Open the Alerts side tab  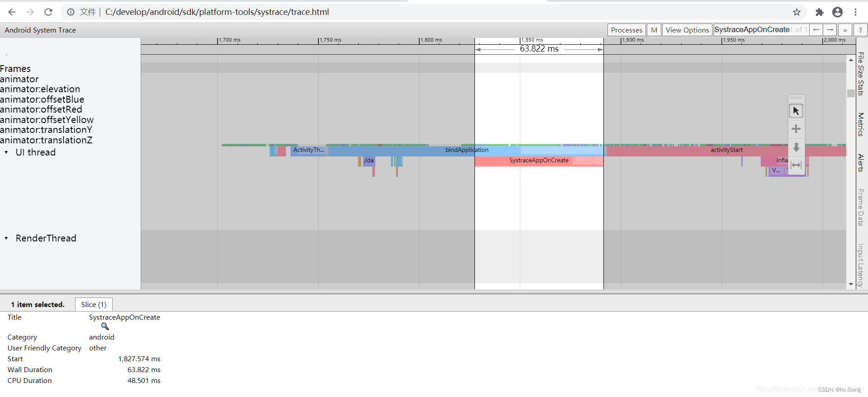861,163
